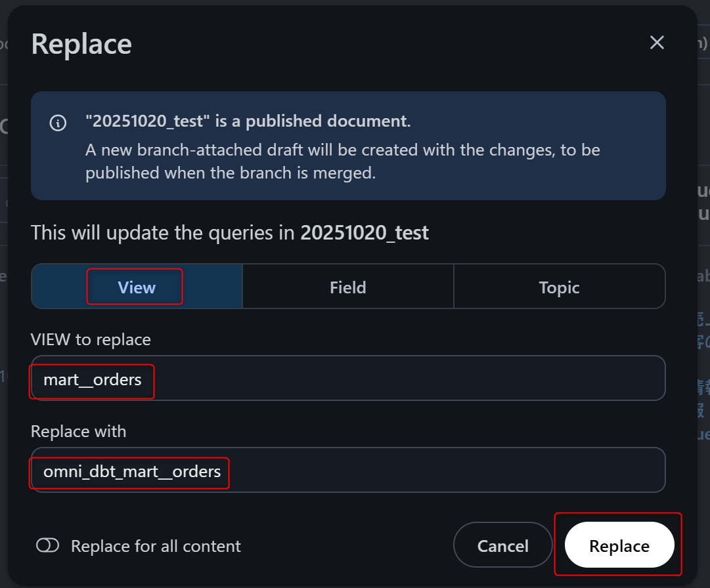This screenshot has width=710, height=588.
Task: Click the Replace with label
Action: tap(78, 431)
